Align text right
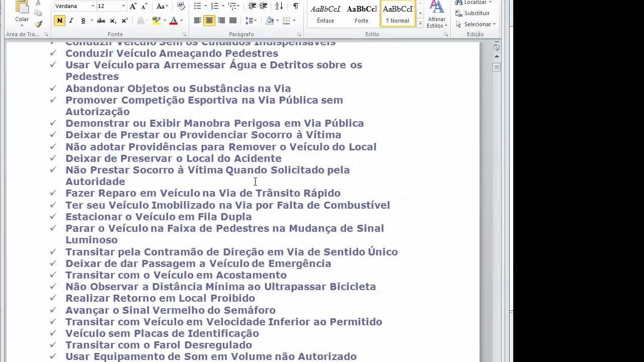Screen dimensions: 644x362 [x=221, y=21]
